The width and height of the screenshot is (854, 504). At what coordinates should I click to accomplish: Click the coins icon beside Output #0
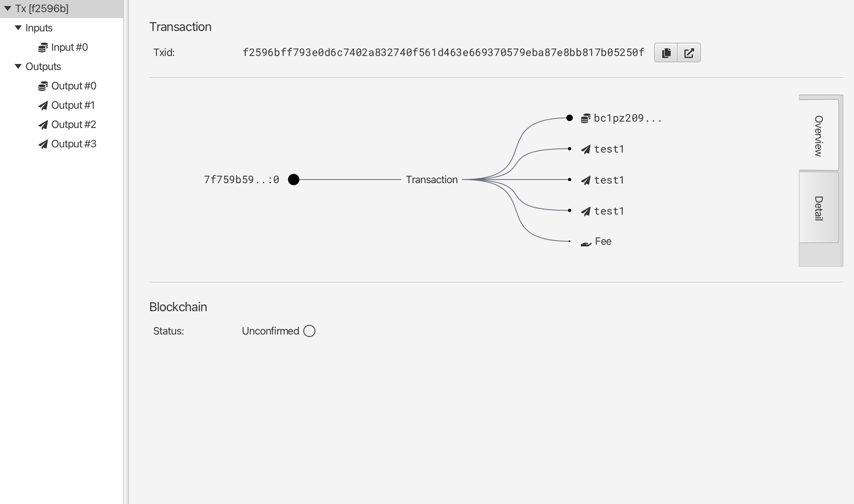tap(43, 86)
